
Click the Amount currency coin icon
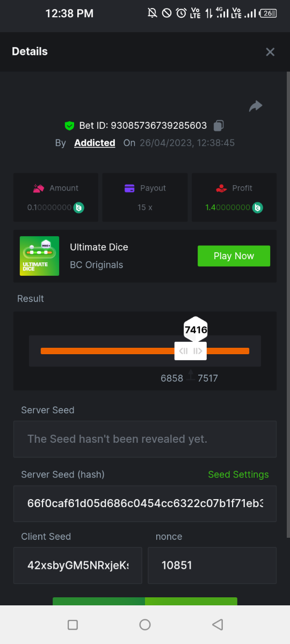79,207
